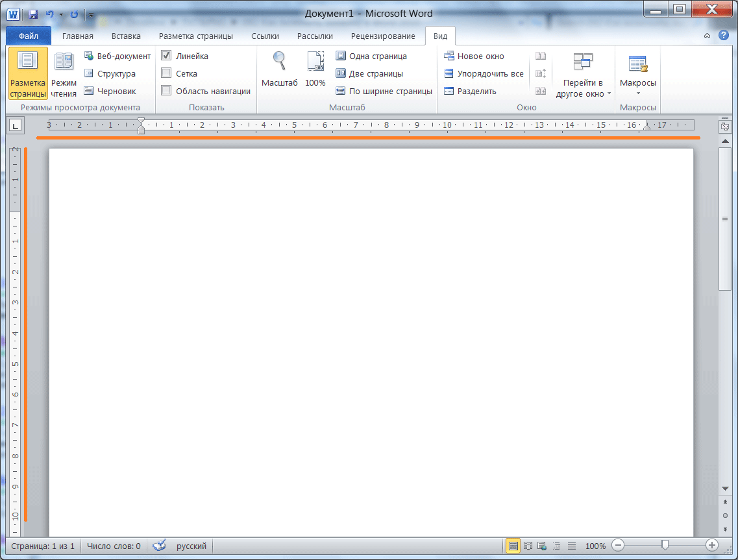The width and height of the screenshot is (738, 560).
Task: Click the Save icon in quick access toolbar
Action: pyautogui.click(x=33, y=14)
